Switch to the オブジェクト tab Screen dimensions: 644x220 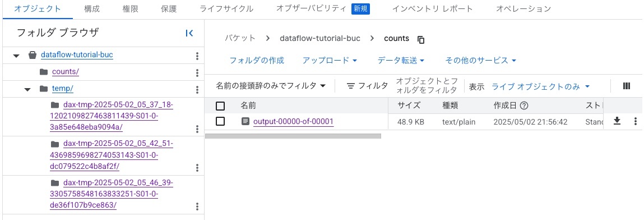point(38,8)
